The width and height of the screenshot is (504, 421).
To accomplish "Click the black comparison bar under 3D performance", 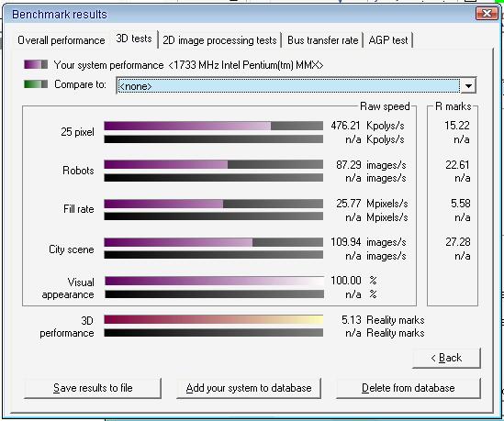I will click(213, 333).
